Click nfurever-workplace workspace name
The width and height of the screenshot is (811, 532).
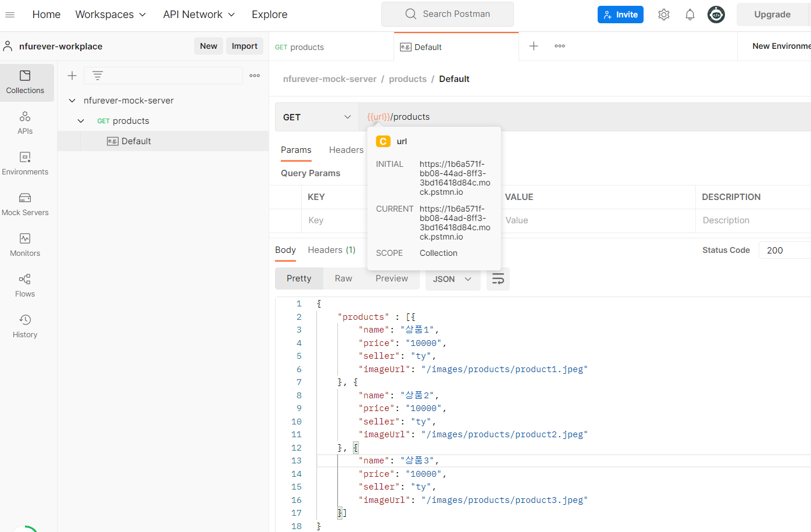(x=60, y=47)
